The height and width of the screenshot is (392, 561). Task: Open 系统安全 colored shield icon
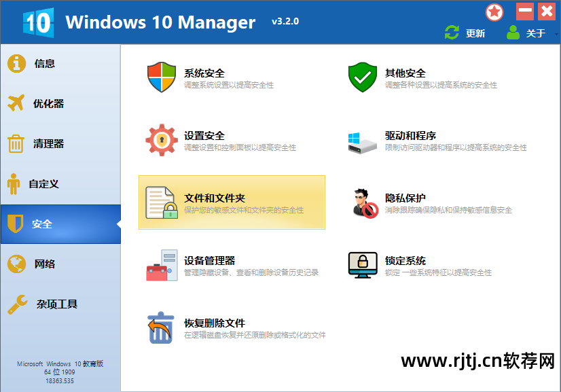point(162,77)
